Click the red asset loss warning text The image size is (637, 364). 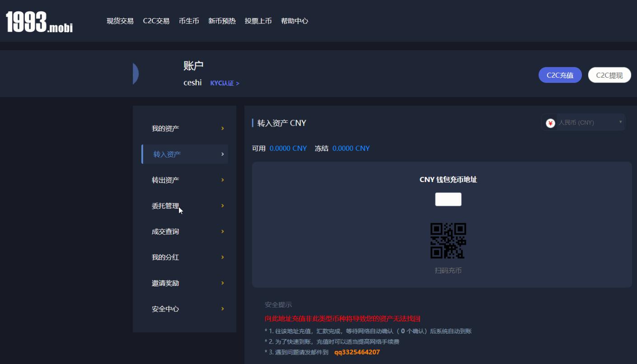342,318
